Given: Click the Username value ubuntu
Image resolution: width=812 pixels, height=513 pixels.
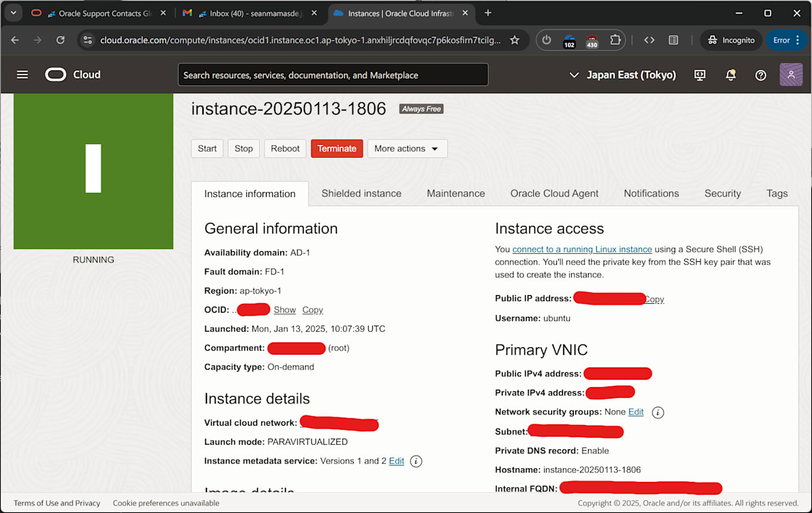Looking at the screenshot, I should point(557,318).
